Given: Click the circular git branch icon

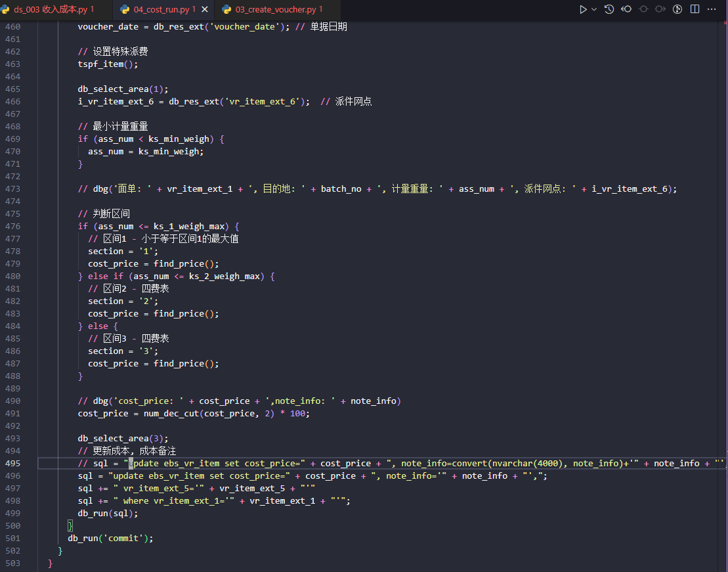Looking at the screenshot, I should (x=677, y=9).
